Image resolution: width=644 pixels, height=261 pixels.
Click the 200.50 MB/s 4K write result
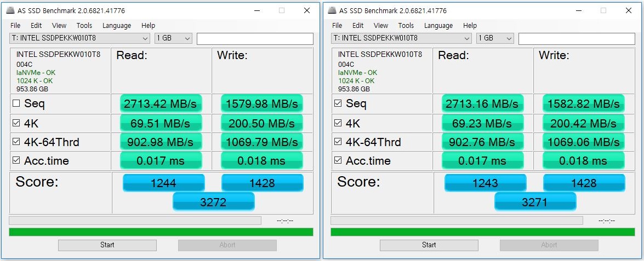click(261, 123)
